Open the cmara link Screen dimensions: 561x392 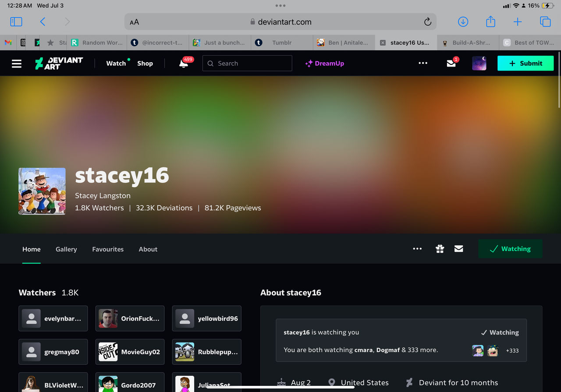[363, 350]
